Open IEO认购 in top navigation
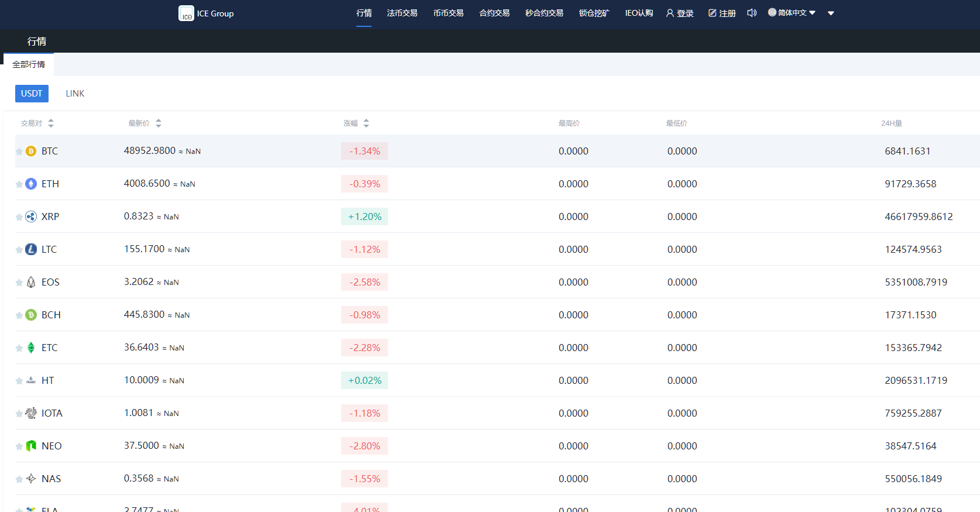980x512 pixels. coord(639,13)
